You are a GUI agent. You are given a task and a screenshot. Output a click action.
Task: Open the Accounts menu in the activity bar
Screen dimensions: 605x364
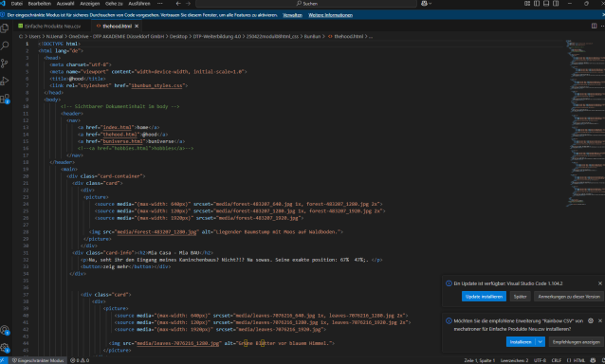pyautogui.click(x=5, y=331)
